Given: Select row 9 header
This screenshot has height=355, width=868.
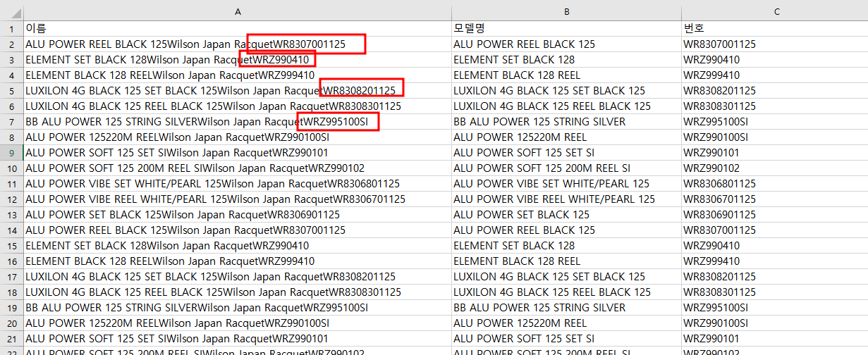Looking at the screenshot, I should [11, 153].
